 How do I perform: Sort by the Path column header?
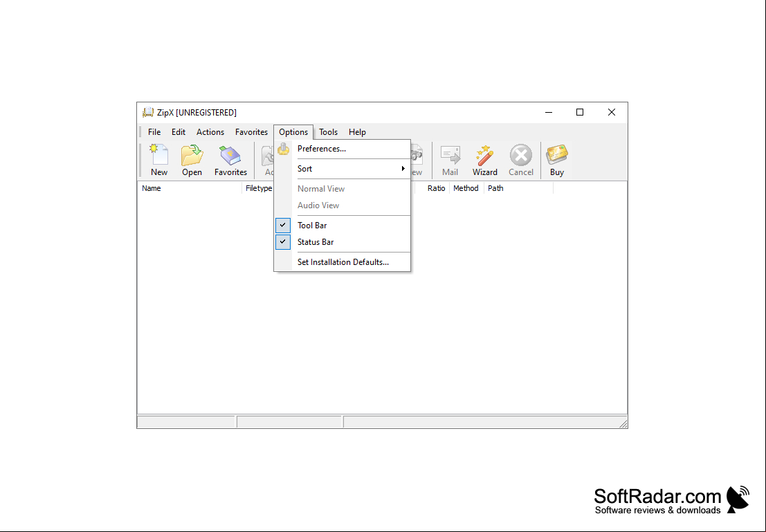(518, 188)
